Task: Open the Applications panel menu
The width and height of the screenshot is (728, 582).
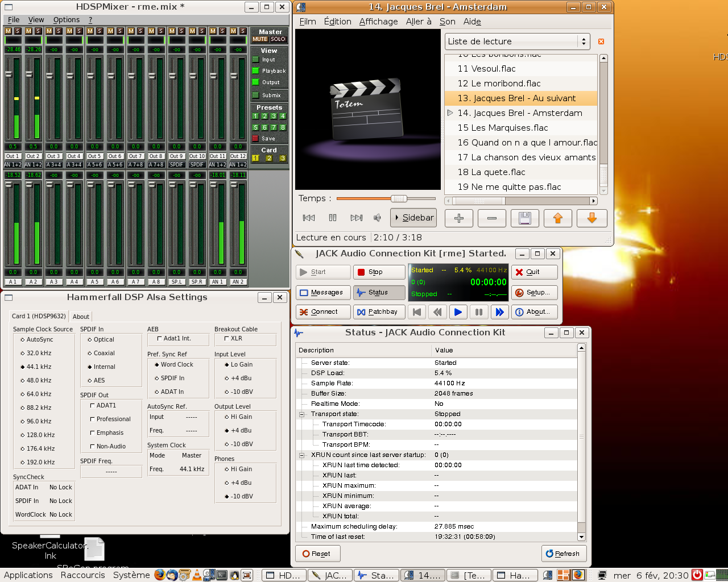Action: pyautogui.click(x=28, y=575)
